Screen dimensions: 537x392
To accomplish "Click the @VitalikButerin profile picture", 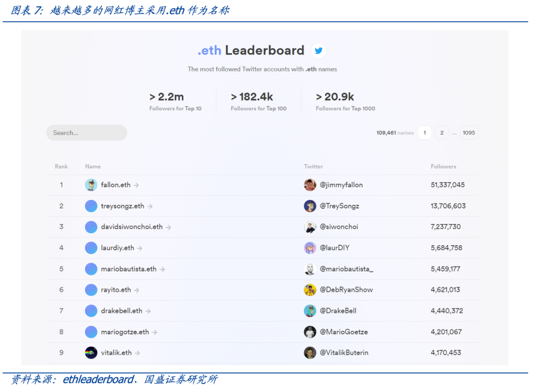I will click(x=310, y=353).
